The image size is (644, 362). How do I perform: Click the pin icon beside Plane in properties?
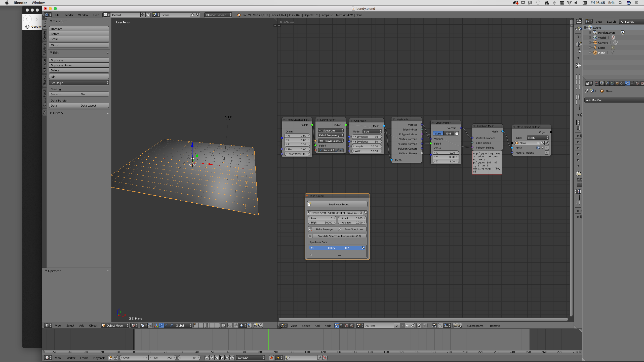pyautogui.click(x=587, y=91)
